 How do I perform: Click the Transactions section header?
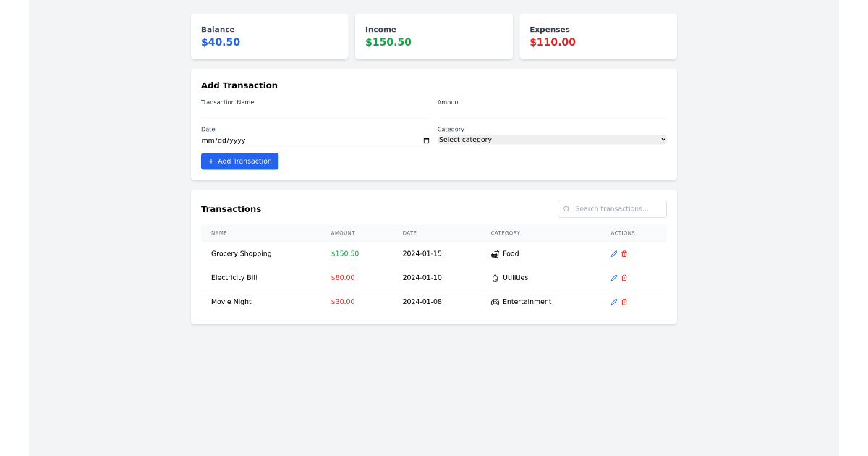coord(231,208)
